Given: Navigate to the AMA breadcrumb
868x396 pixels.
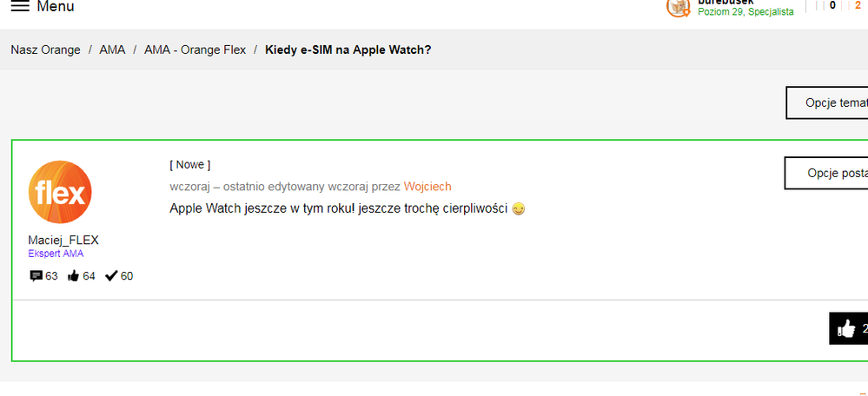Looking at the screenshot, I should pos(112,49).
